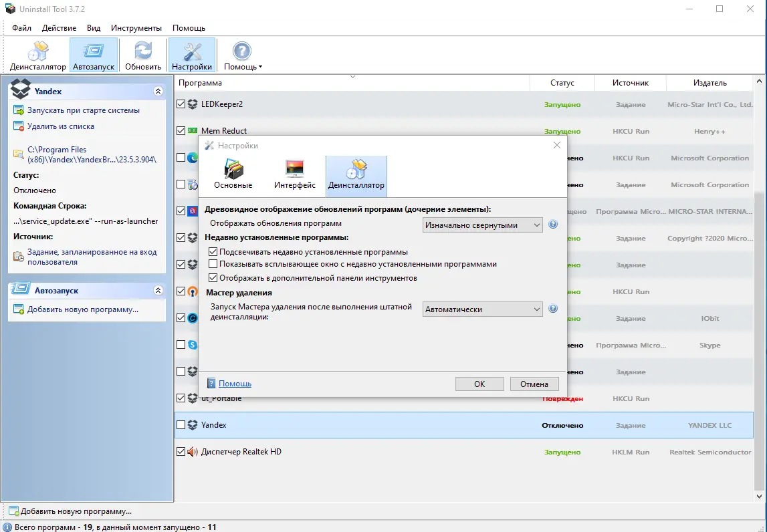Uncheck the LEDKeeper2 autorun checkbox
The width and height of the screenshot is (767, 532).
(181, 104)
